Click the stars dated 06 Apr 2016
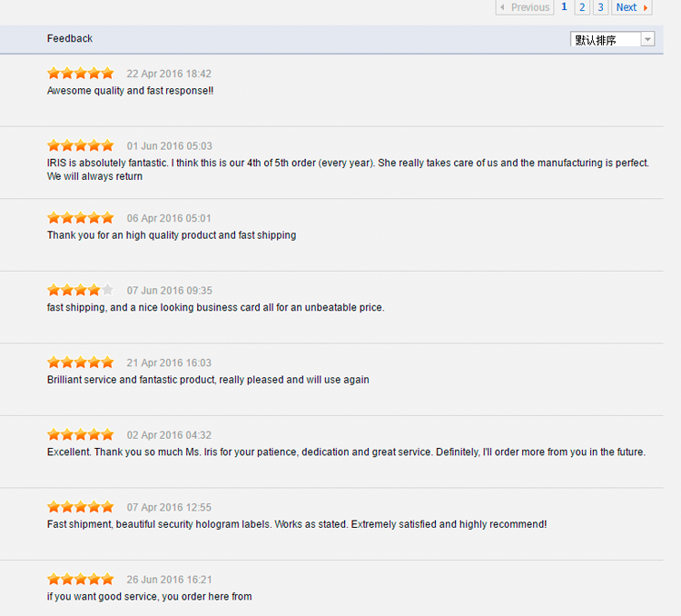 pyautogui.click(x=81, y=218)
